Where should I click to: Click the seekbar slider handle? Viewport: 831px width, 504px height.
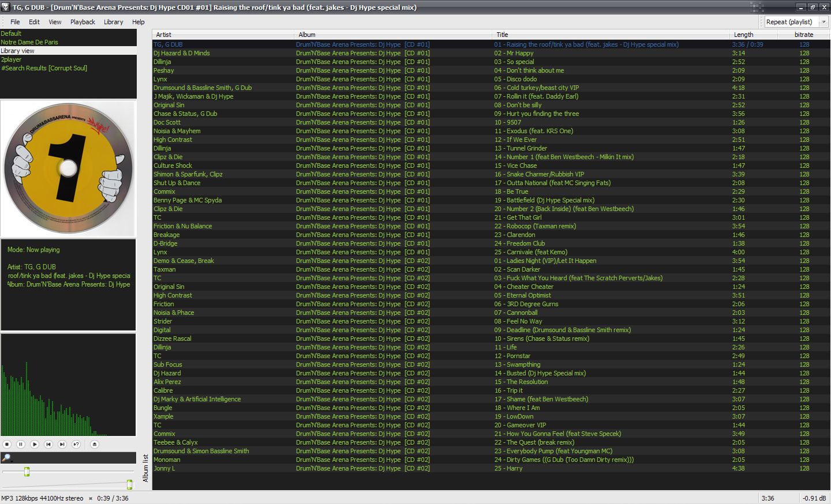point(27,472)
